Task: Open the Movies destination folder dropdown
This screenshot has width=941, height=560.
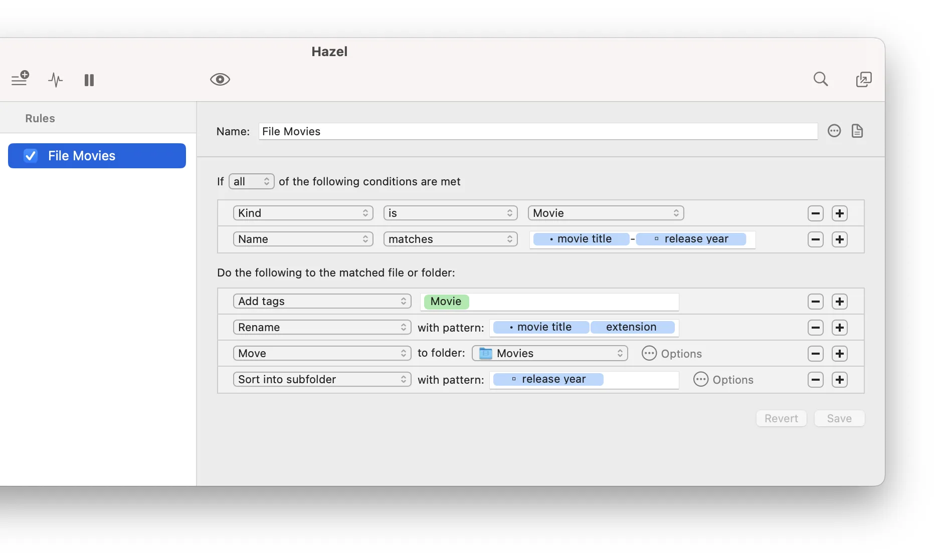Action: tap(549, 353)
